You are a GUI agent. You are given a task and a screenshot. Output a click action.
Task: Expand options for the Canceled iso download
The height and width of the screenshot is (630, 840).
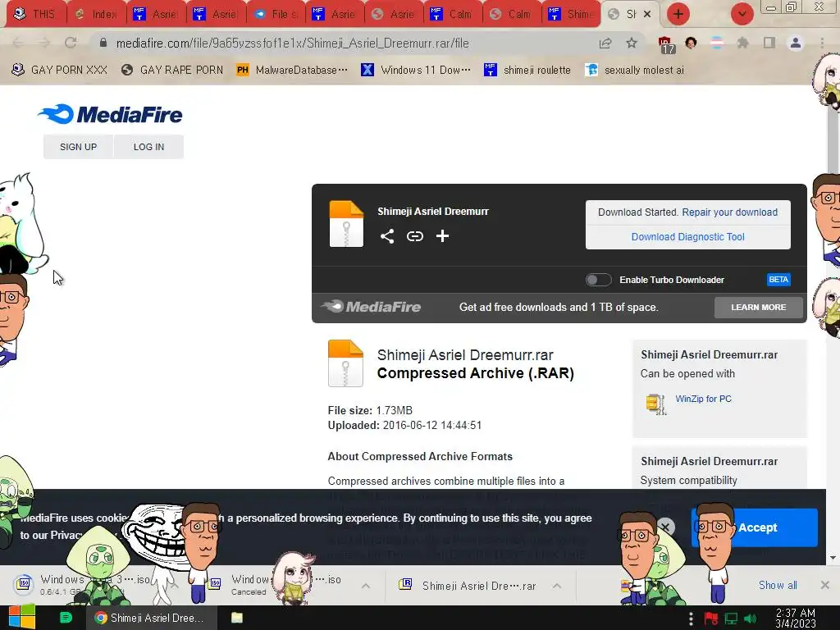coord(366,586)
